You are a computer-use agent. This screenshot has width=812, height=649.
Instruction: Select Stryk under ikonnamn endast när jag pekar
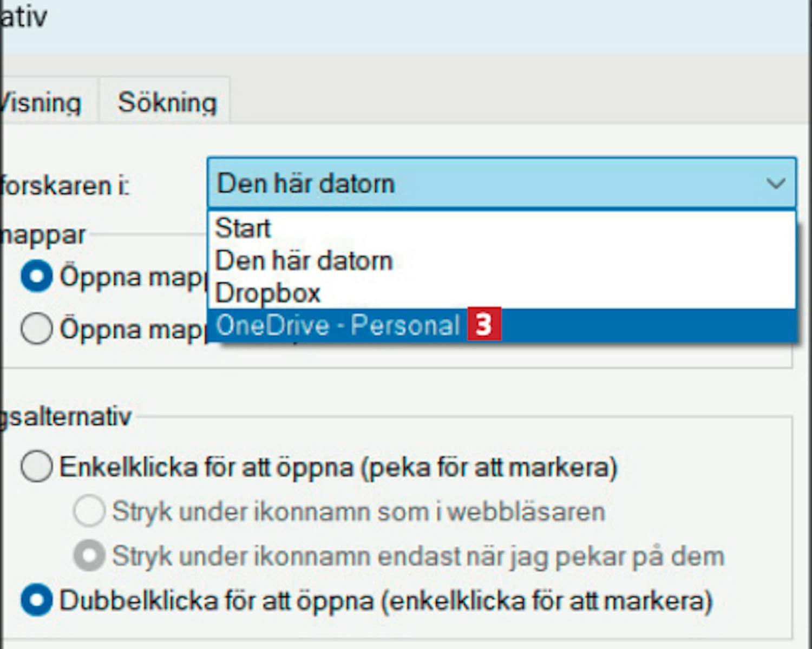(89, 556)
